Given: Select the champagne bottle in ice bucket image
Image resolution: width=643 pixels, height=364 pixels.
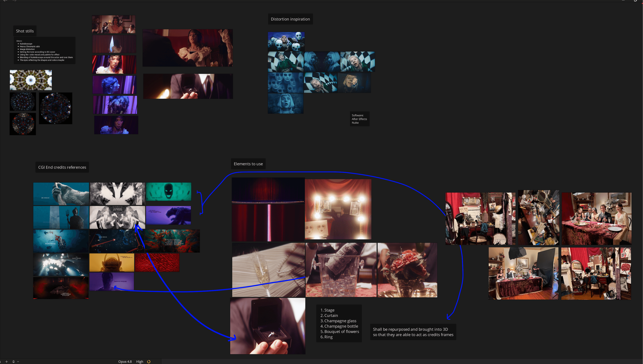Looking at the screenshot, I should coord(341,270).
